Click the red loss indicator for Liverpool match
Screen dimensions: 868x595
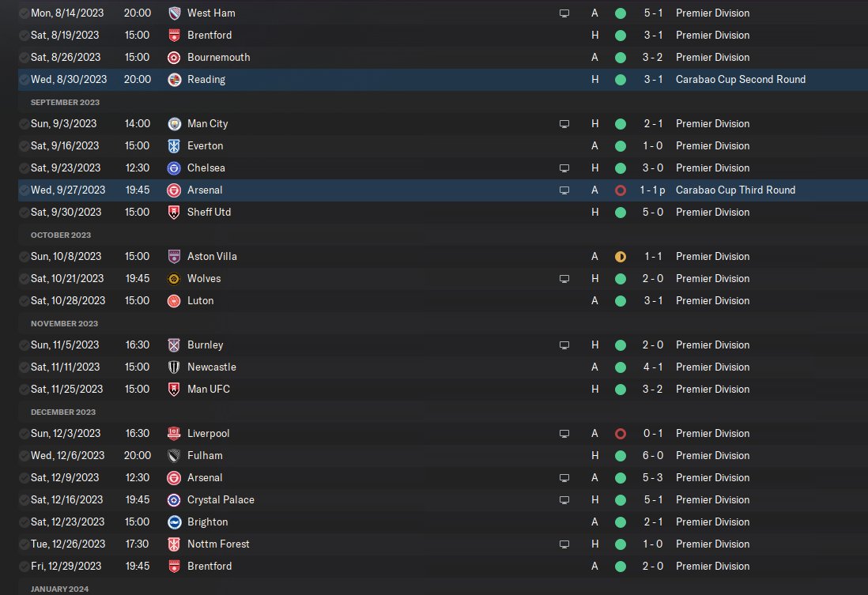[621, 434]
